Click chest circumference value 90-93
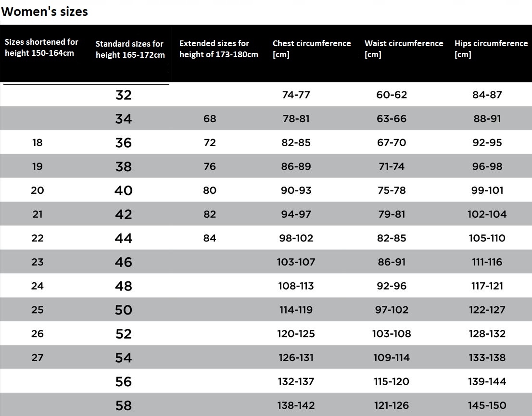The width and height of the screenshot is (532, 416). click(x=296, y=190)
